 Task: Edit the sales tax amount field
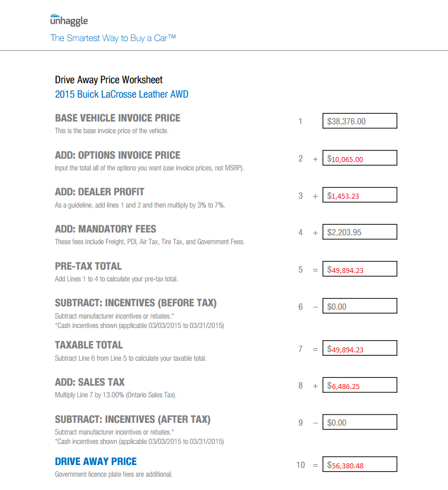click(x=360, y=385)
